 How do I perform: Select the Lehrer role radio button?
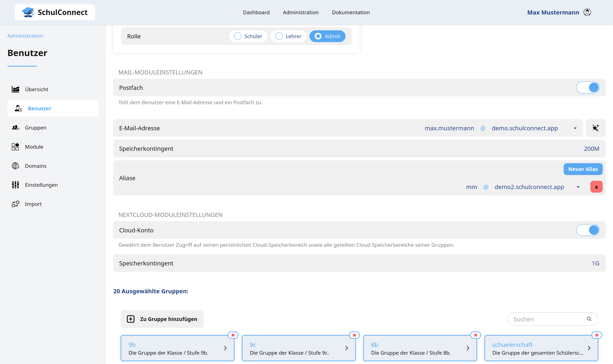279,36
